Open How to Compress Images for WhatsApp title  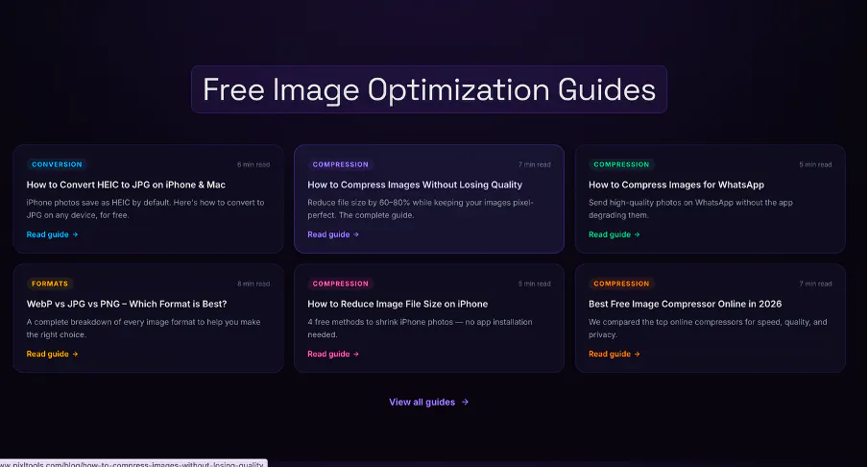click(x=676, y=185)
